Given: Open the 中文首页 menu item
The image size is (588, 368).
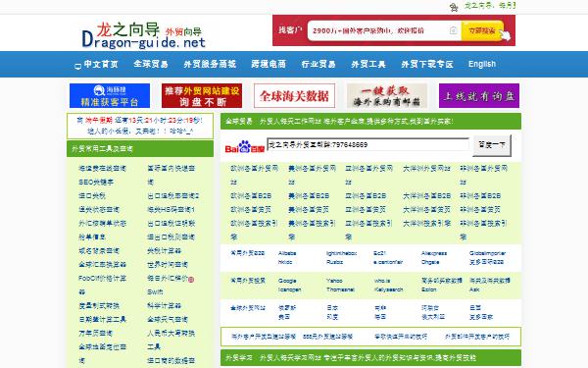Looking at the screenshot, I should [101, 64].
